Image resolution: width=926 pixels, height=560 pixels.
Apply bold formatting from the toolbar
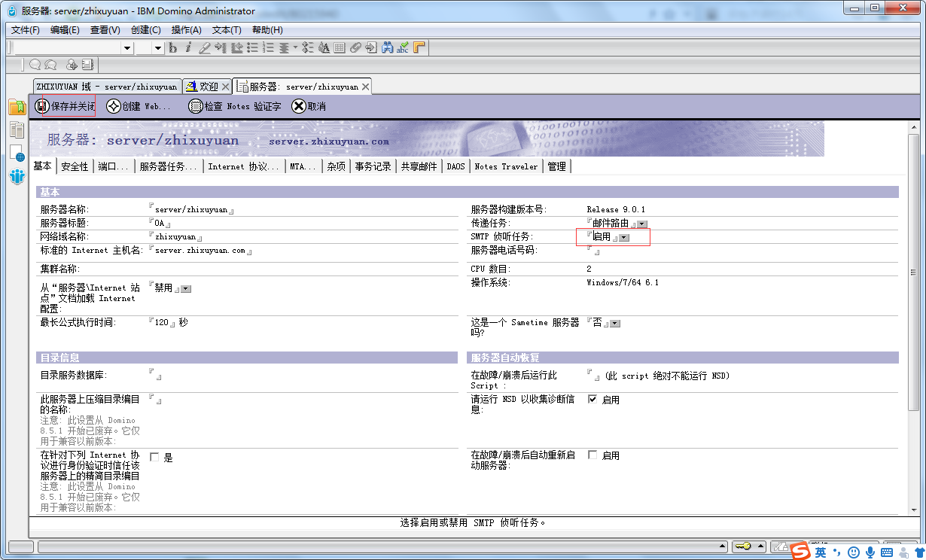(x=172, y=47)
